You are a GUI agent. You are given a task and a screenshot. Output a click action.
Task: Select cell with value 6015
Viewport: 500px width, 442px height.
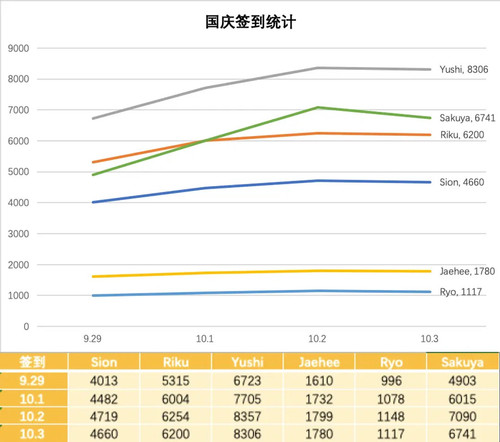(463, 399)
